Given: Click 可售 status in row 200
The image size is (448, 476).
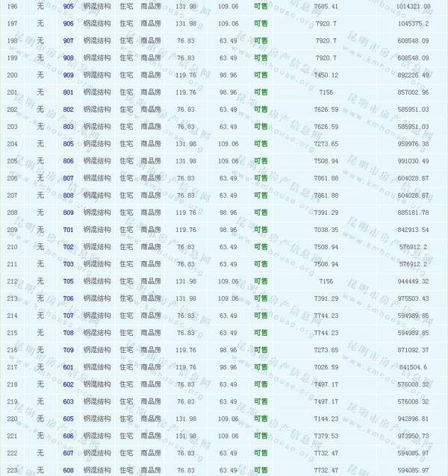Looking at the screenshot, I should [x=261, y=75].
